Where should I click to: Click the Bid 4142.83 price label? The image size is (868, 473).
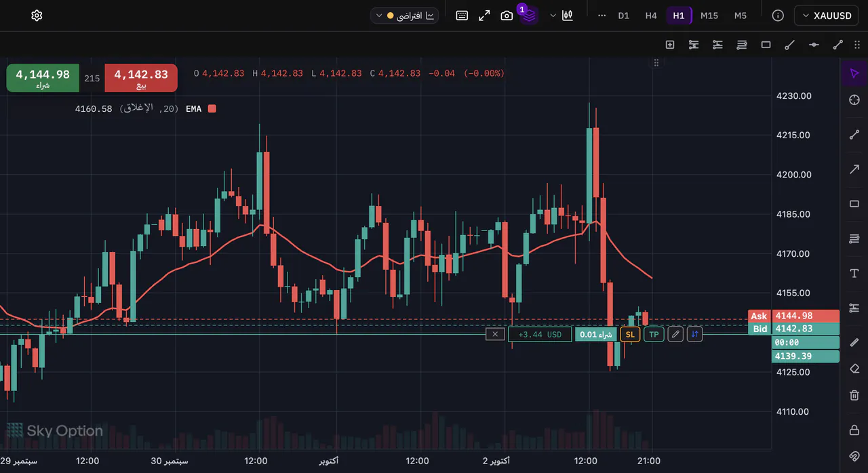tap(793, 329)
